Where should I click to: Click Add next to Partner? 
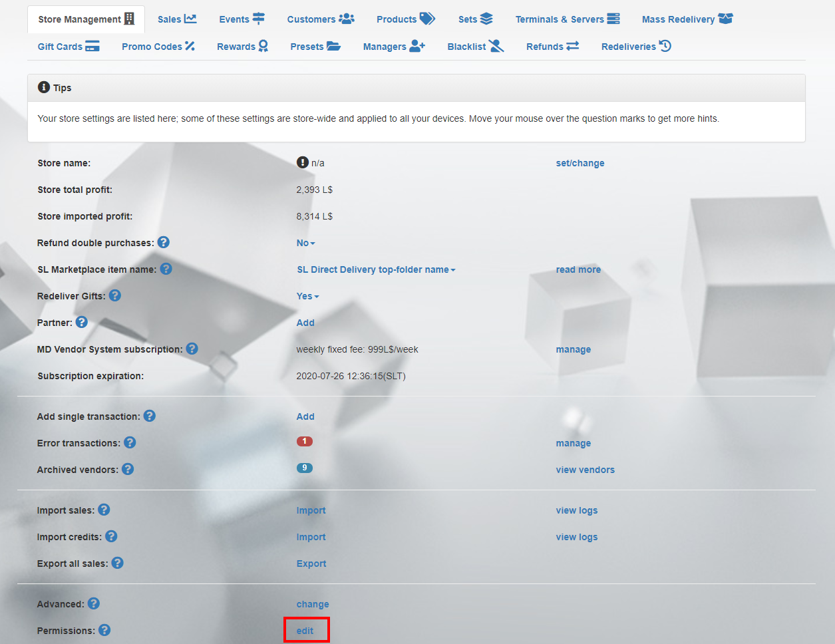[x=305, y=323]
